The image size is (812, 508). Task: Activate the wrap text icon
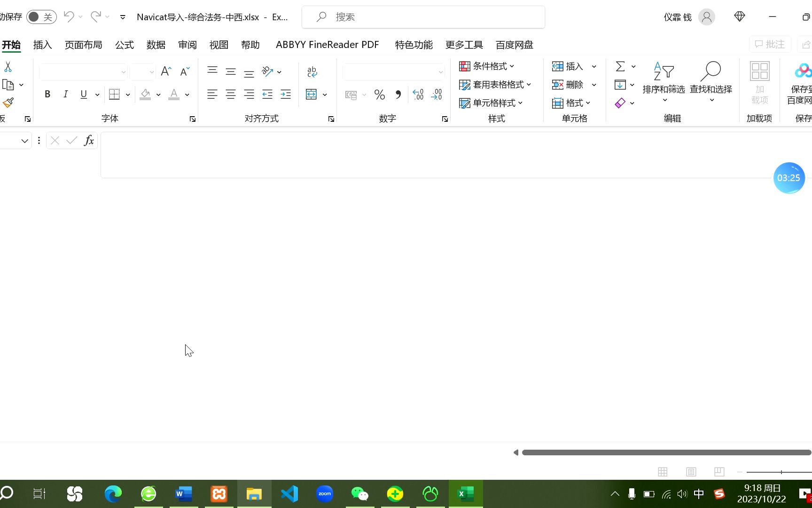[x=312, y=71]
